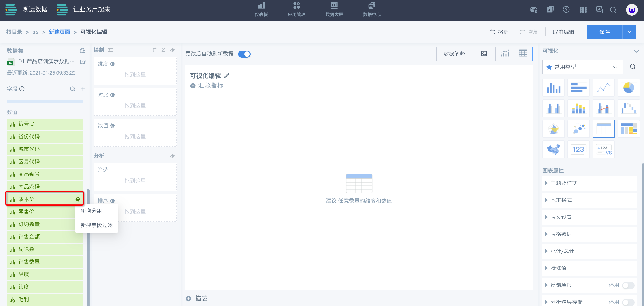Select the scatter bubble chart icon
This screenshot has width=644, height=306.
(578, 129)
